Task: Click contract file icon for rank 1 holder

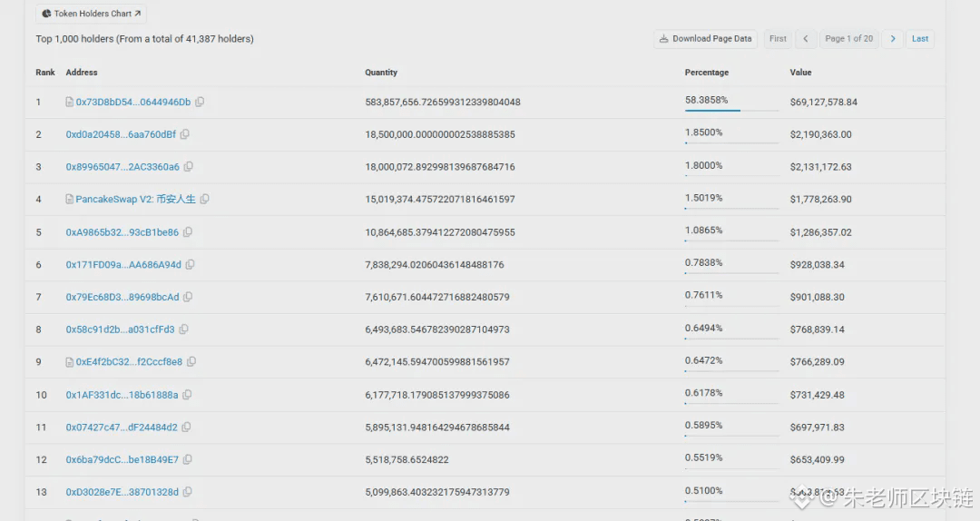Action: tap(69, 102)
